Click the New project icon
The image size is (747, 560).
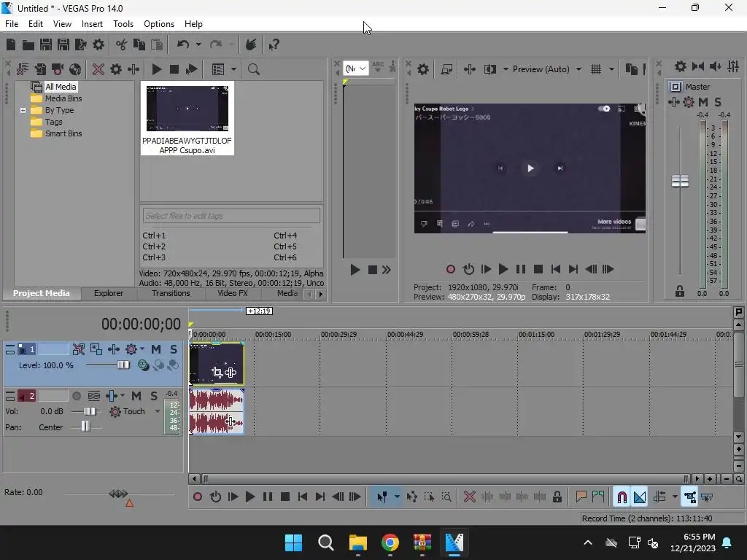[11, 44]
